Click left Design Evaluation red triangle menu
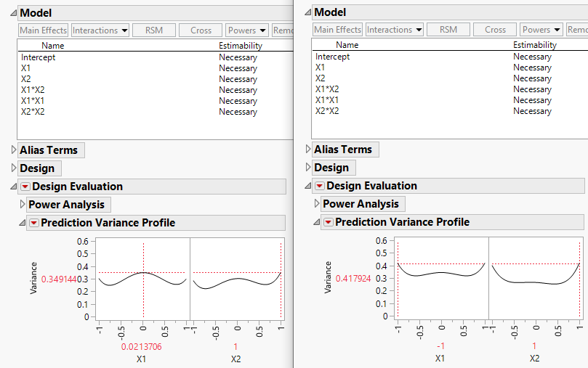Viewport: 588px width, 368px height. click(x=25, y=187)
